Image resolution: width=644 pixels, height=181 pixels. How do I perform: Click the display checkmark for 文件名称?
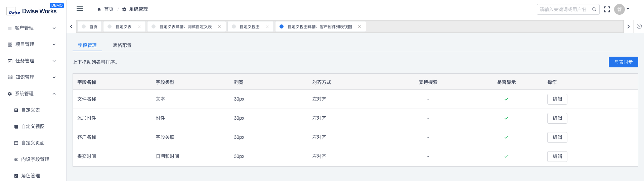point(506,99)
